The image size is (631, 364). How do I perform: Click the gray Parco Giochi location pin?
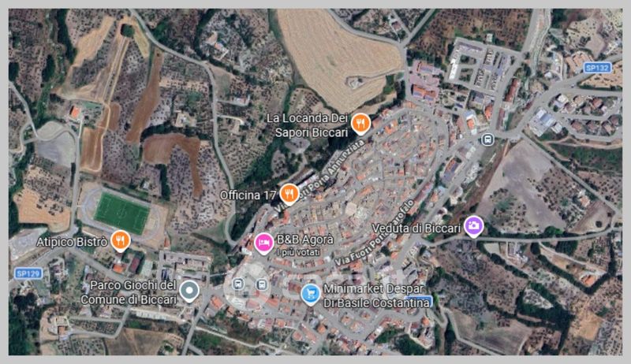pyautogui.click(x=189, y=291)
